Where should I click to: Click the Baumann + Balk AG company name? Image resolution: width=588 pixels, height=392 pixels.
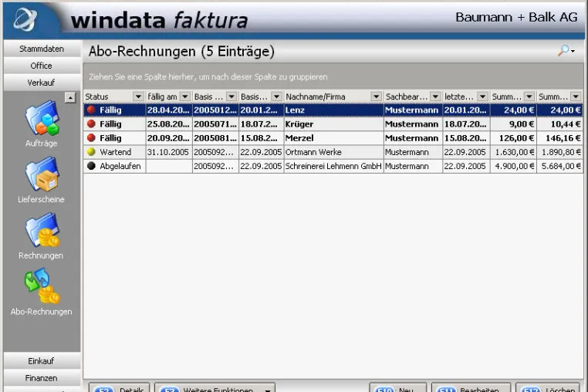tap(516, 17)
